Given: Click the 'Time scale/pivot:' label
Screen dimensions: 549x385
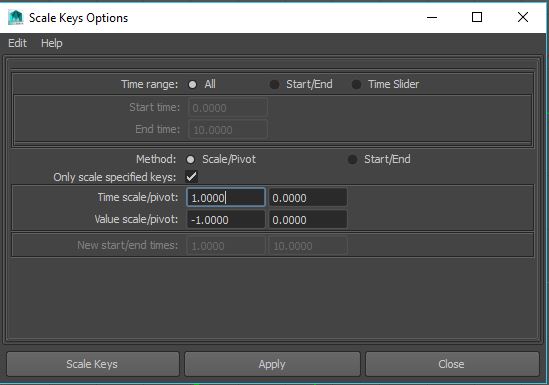Looking at the screenshot, I should (x=138, y=197).
